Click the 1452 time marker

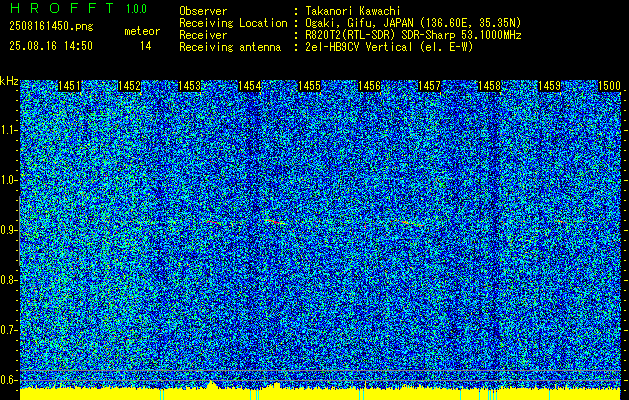[x=129, y=86]
